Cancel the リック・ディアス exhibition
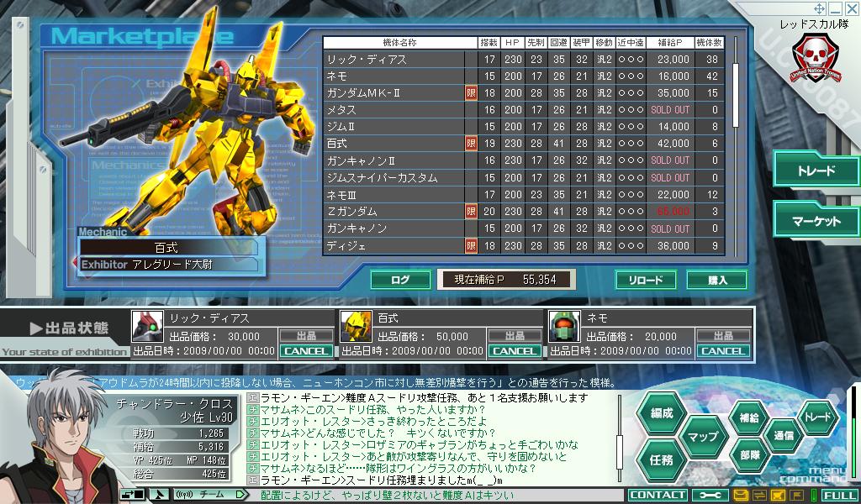 coord(306,351)
